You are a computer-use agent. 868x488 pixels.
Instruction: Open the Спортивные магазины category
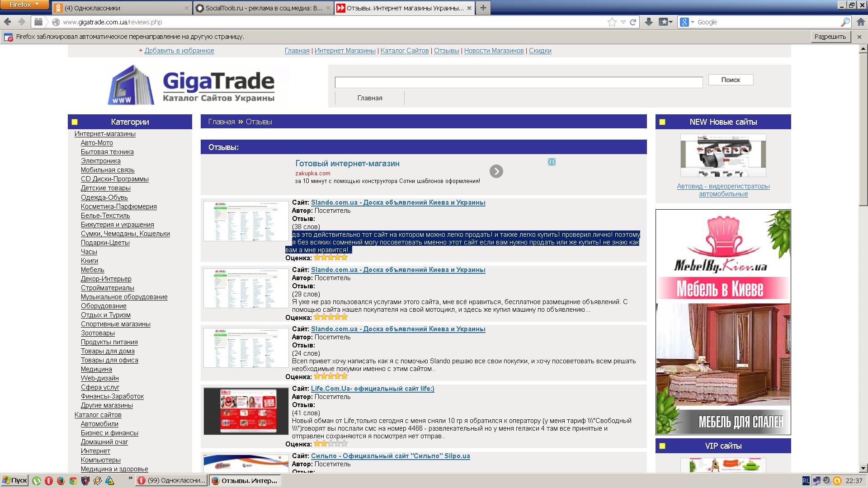(116, 324)
